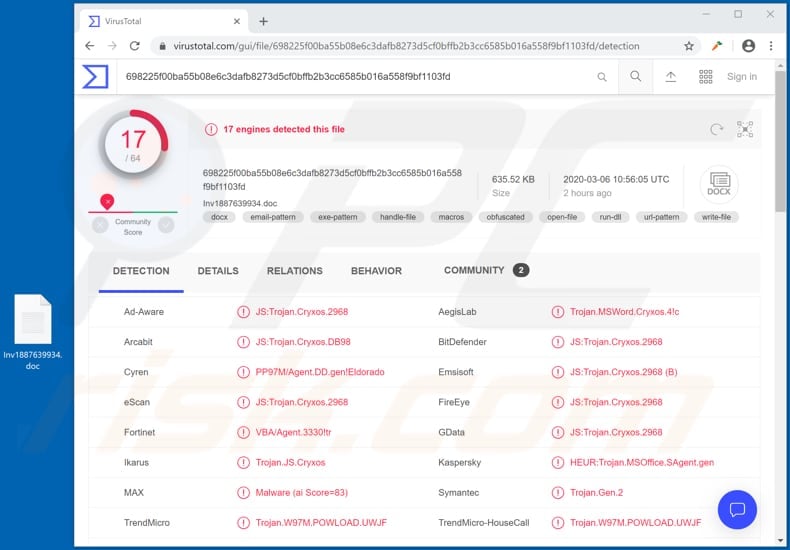The image size is (790, 550).
Task: Click the run-dll tag
Action: coord(610,217)
